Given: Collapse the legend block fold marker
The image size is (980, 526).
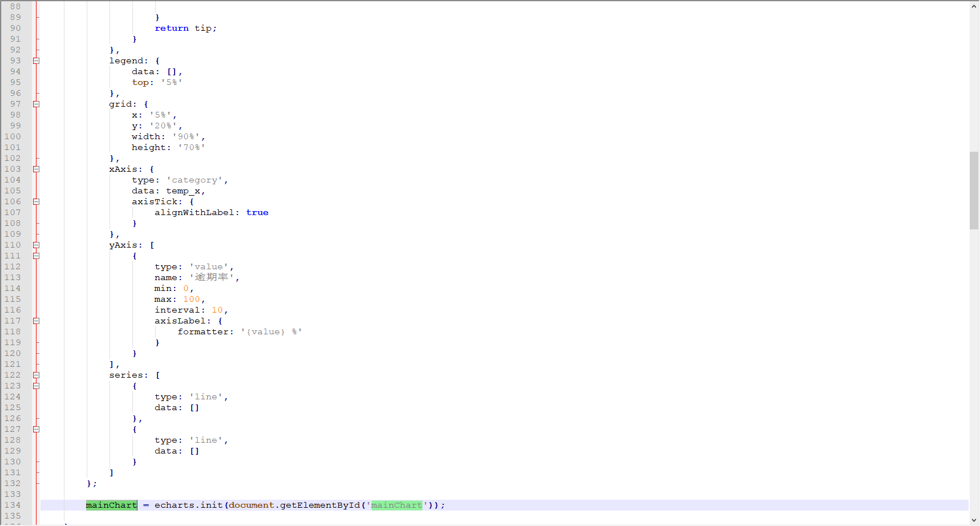Looking at the screenshot, I should click(36, 60).
